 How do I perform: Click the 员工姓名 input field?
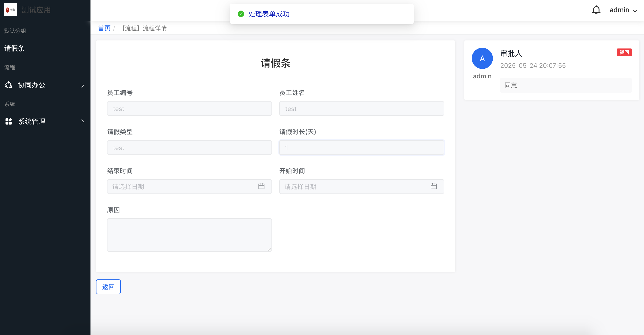click(x=362, y=109)
